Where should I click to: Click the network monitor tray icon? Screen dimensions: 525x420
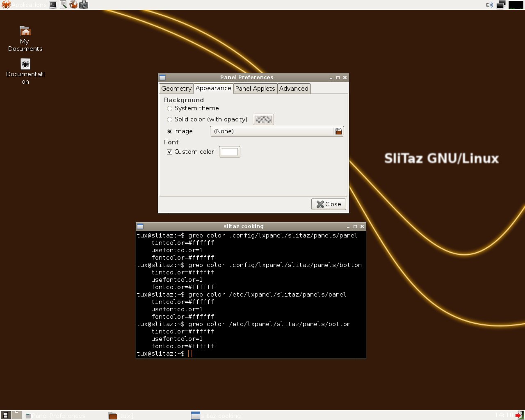[501, 5]
